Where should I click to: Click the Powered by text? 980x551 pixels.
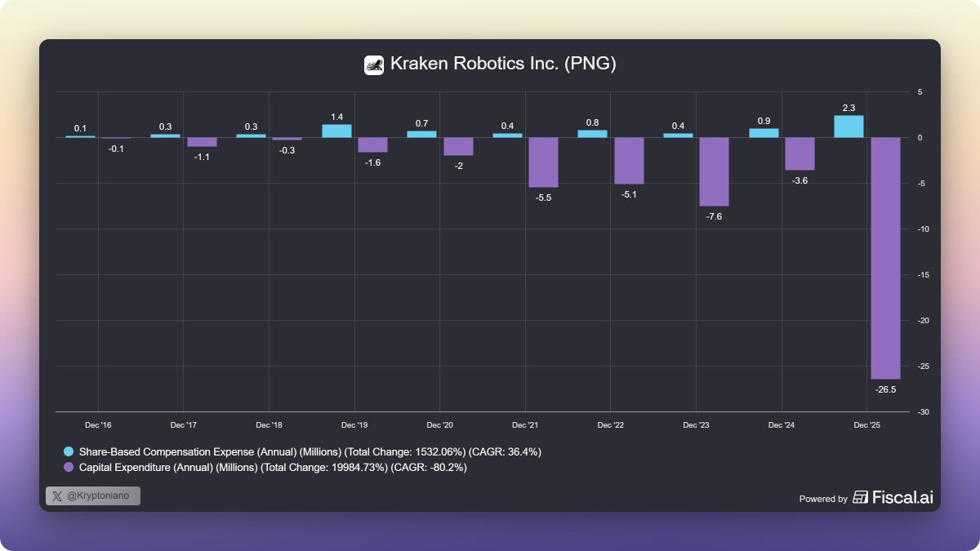[823, 499]
